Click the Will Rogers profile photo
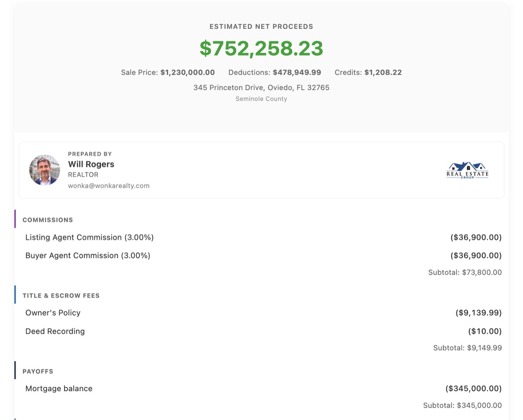523x420 pixels. point(45,170)
